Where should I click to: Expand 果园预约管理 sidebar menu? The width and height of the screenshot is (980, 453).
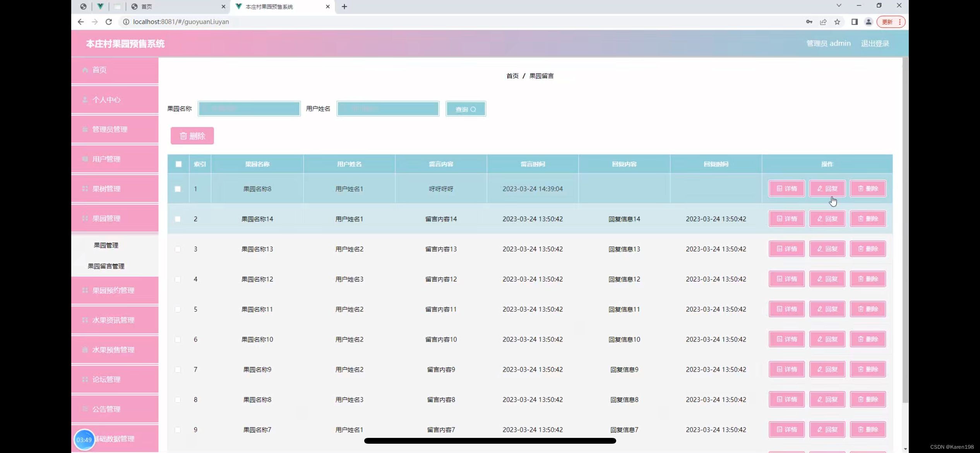pyautogui.click(x=115, y=290)
